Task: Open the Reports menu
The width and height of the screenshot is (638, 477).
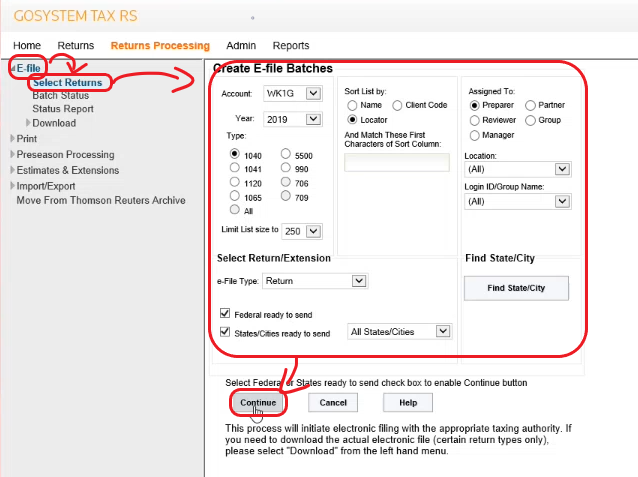Action: (x=291, y=45)
